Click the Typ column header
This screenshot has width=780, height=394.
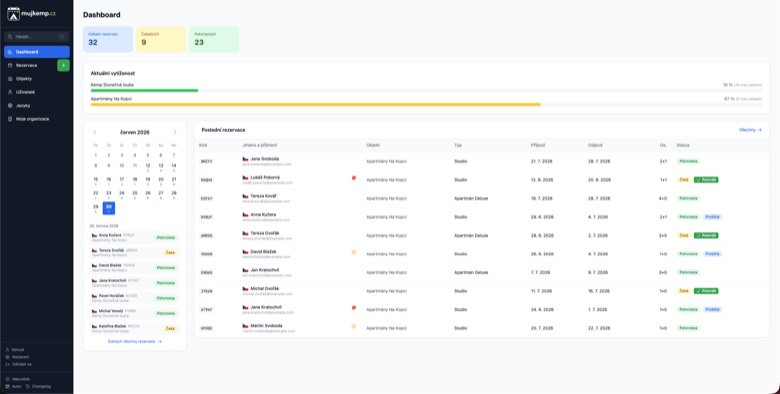[458, 145]
